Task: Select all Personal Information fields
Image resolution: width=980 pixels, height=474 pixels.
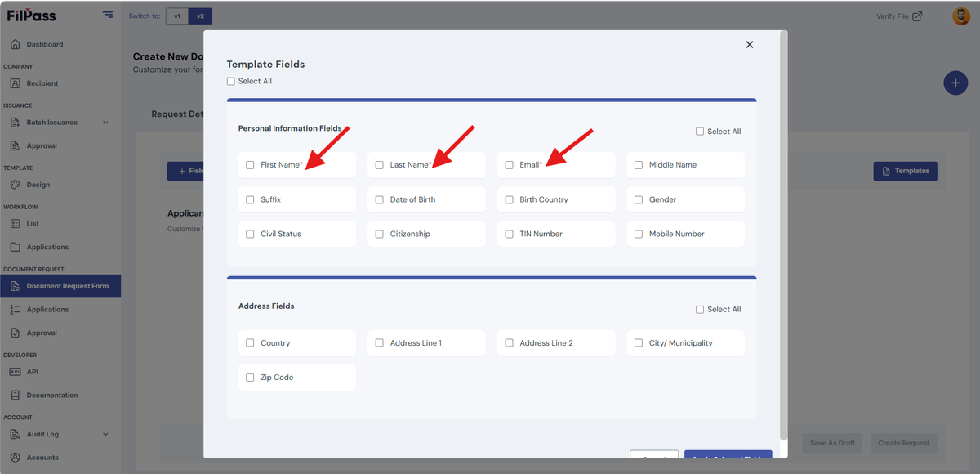Action: pyautogui.click(x=700, y=132)
